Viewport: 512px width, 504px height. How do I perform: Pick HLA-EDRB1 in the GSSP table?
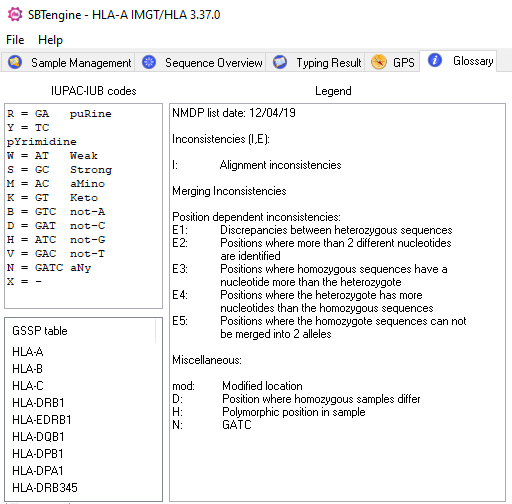(42, 420)
